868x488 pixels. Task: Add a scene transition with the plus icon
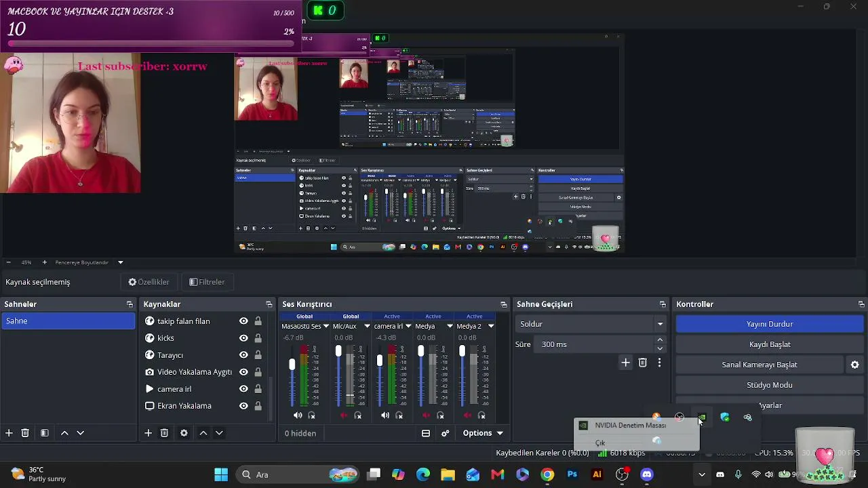click(x=625, y=363)
